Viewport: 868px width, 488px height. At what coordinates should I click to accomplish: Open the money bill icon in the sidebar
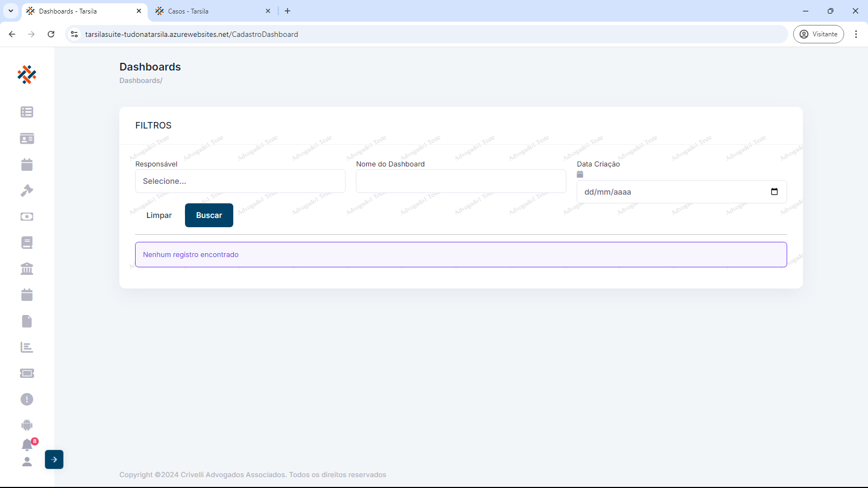pos(27,216)
